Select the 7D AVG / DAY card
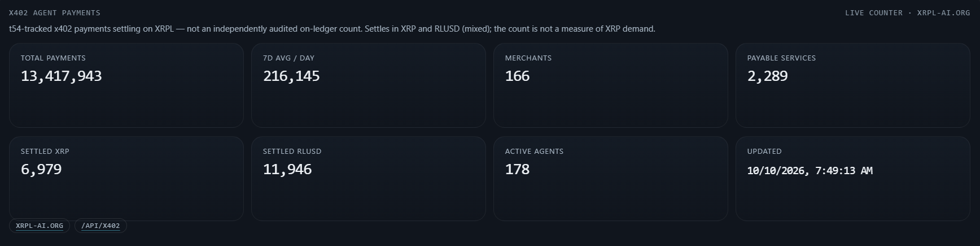Image resolution: width=980 pixels, height=246 pixels. coord(369,85)
